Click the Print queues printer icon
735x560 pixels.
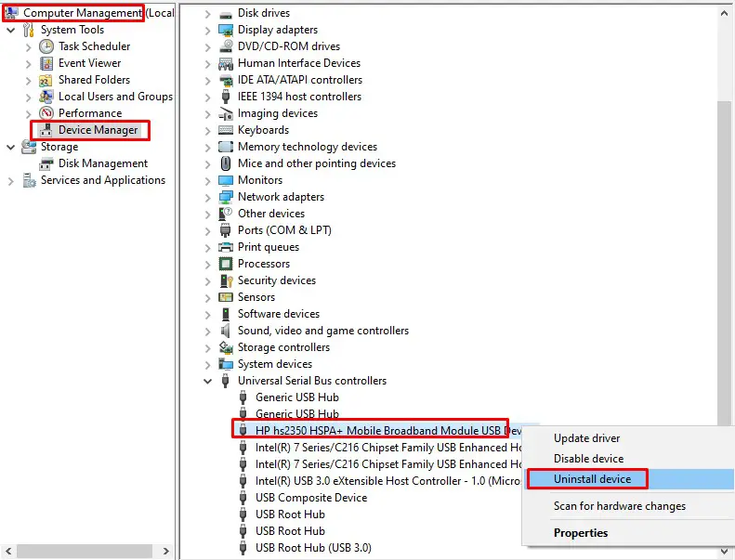[226, 247]
